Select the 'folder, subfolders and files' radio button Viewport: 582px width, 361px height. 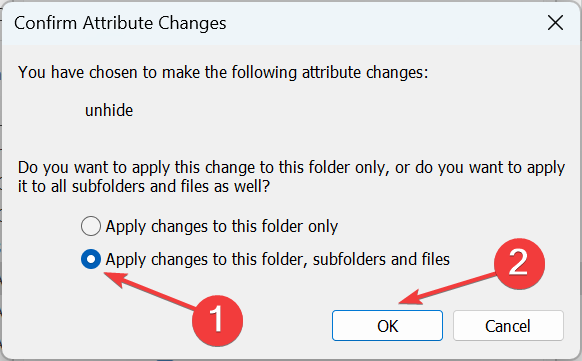91,259
